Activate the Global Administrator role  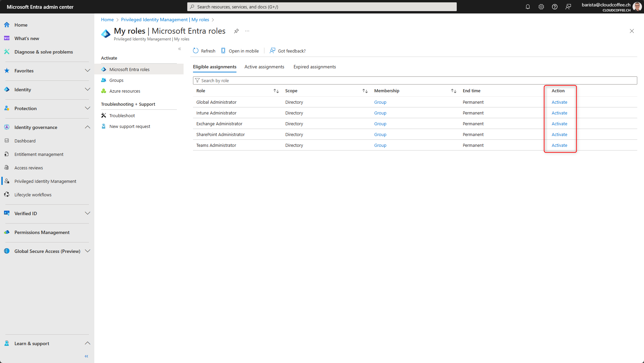(559, 102)
